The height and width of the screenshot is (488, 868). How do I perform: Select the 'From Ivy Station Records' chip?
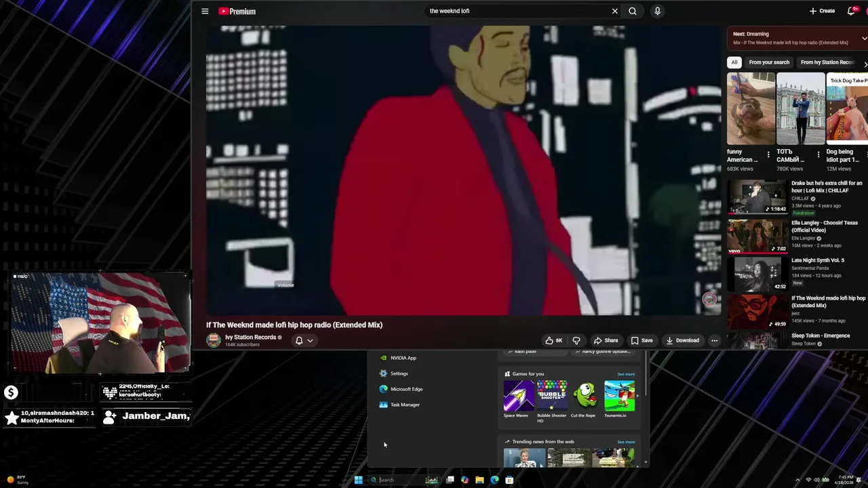coord(827,62)
